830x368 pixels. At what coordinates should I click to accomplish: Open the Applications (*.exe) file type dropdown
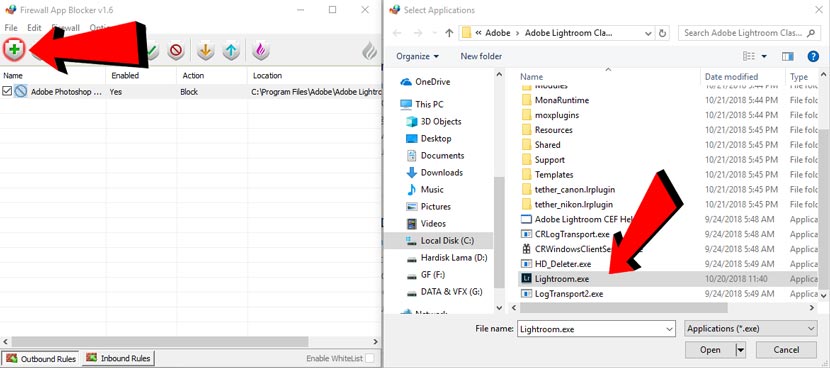coord(751,329)
